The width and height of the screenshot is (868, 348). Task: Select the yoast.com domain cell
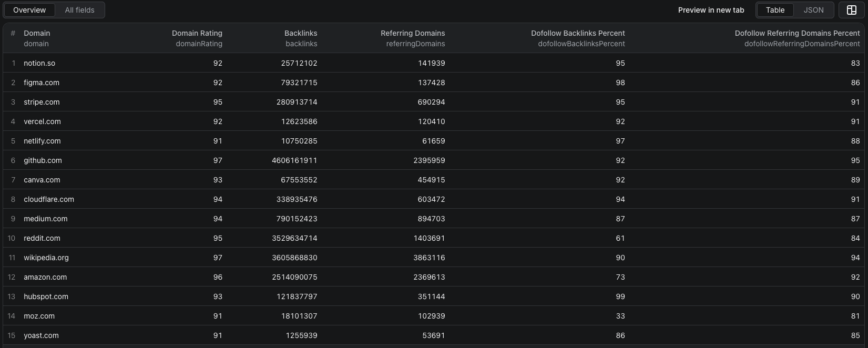coord(41,335)
